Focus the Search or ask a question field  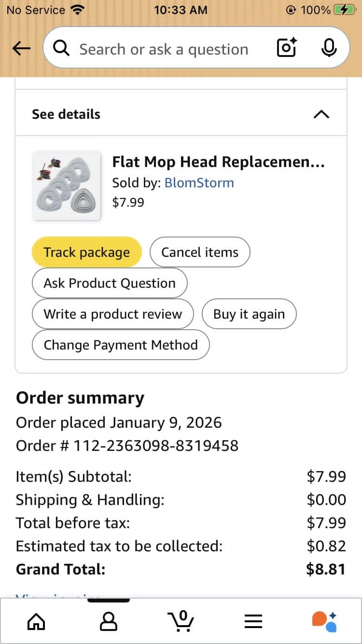point(164,49)
